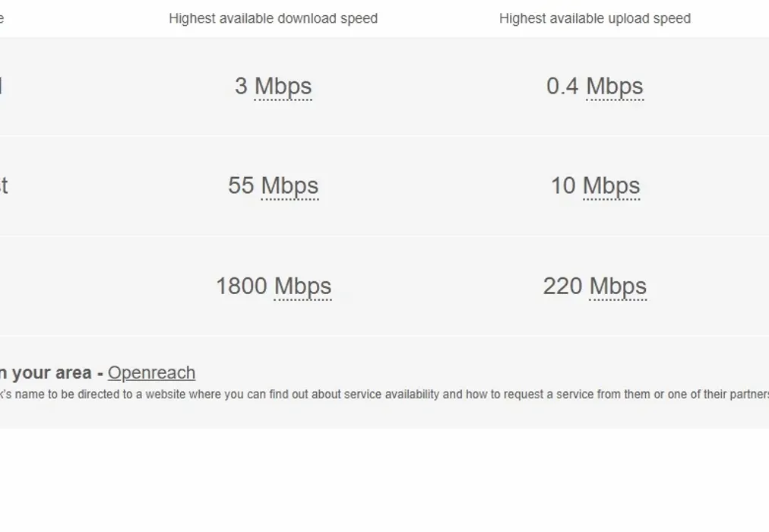The height and width of the screenshot is (532, 769).
Task: Click the Highest available download speed header
Action: pos(273,19)
